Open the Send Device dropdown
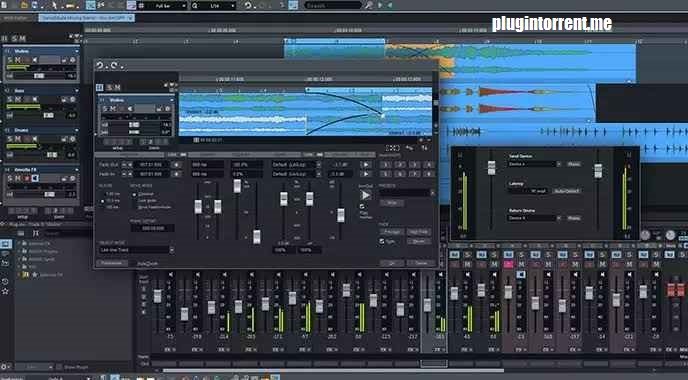This screenshot has width=688, height=380. pyautogui.click(x=534, y=164)
